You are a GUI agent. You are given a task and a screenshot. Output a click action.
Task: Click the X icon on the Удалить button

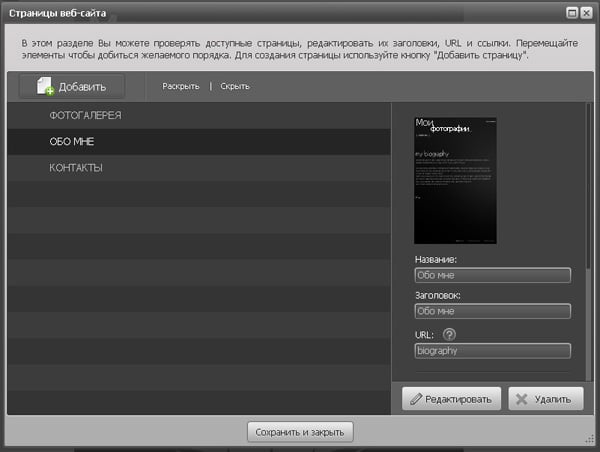click(x=521, y=399)
